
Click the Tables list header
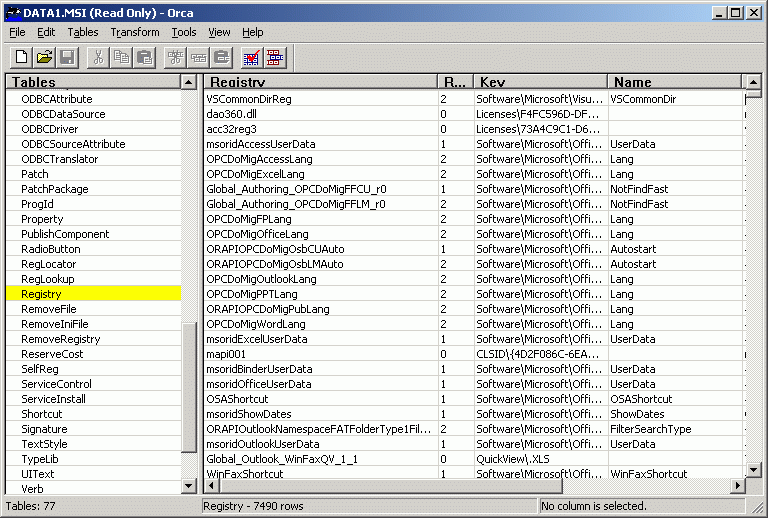pos(93,82)
